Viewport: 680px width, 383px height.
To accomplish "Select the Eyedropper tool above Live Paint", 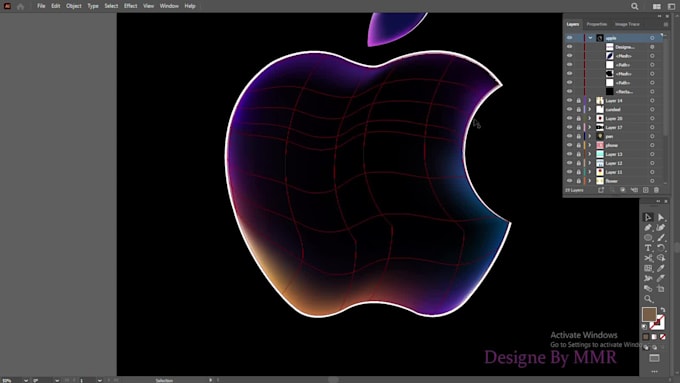I will (660, 268).
